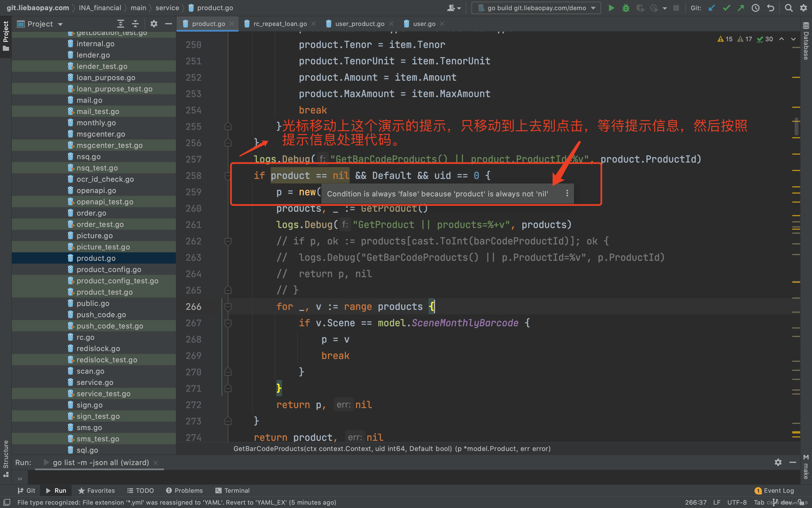The image size is (812, 508).
Task: Collapse all in Project panel
Action: [135, 24]
